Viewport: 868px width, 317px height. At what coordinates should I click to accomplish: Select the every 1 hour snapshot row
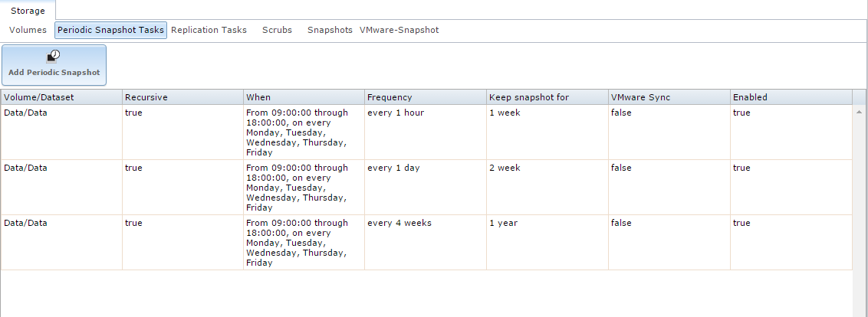(426, 132)
